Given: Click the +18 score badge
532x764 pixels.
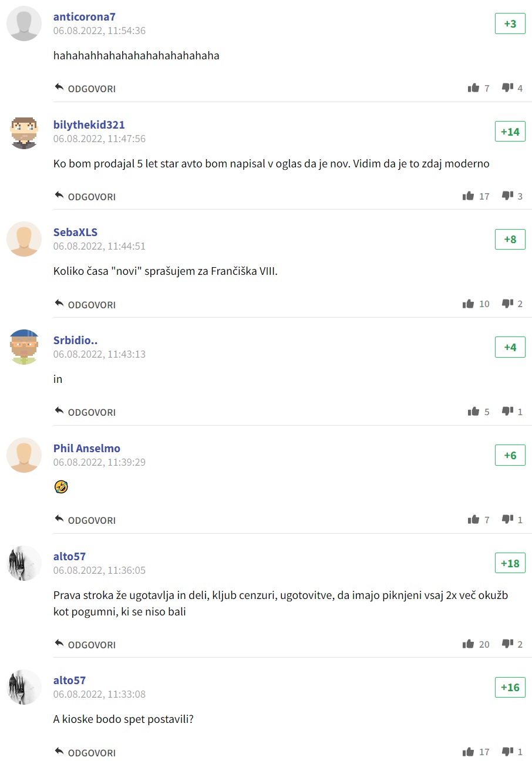Looking at the screenshot, I should tap(510, 563).
